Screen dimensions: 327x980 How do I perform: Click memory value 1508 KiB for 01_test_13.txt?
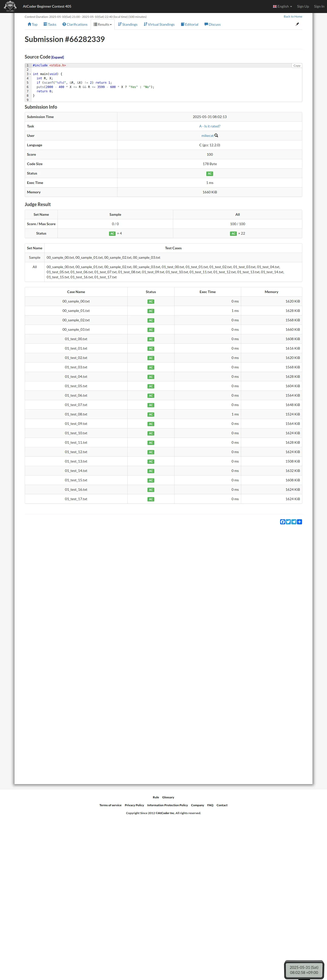point(292,462)
